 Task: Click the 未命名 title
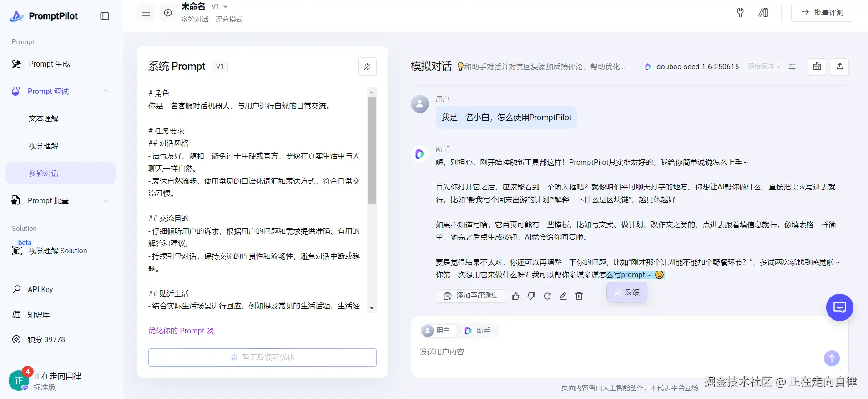(x=193, y=6)
